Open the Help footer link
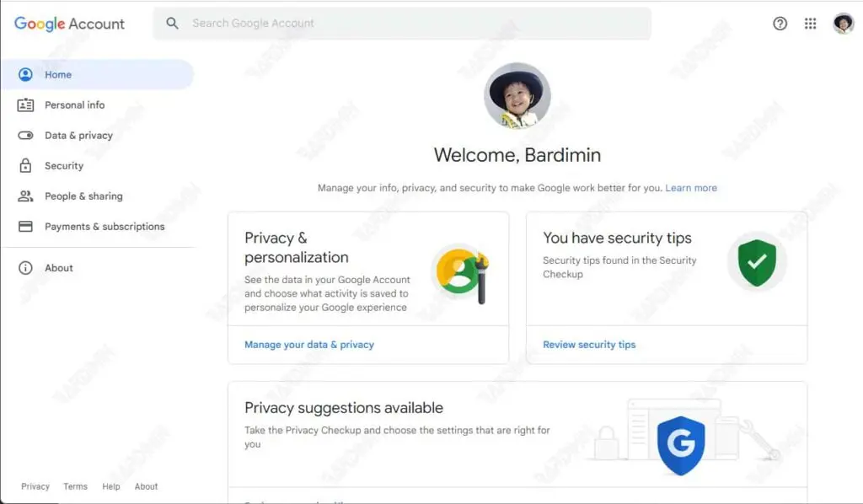 pos(111,486)
